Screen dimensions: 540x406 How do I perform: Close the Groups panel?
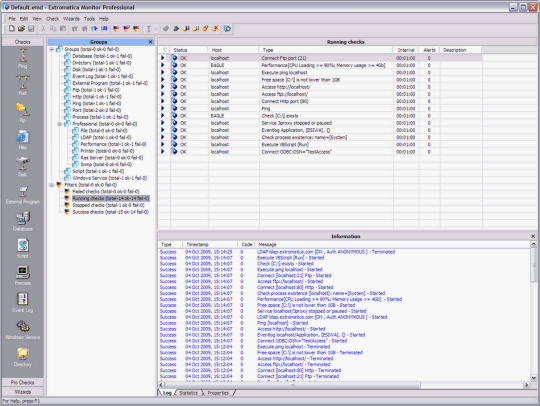point(150,42)
